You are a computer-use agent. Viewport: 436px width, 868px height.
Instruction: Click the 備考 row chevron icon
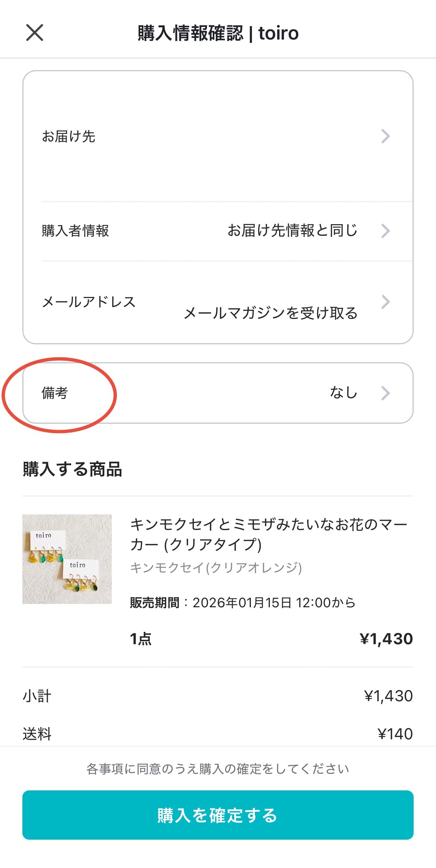pyautogui.click(x=386, y=393)
